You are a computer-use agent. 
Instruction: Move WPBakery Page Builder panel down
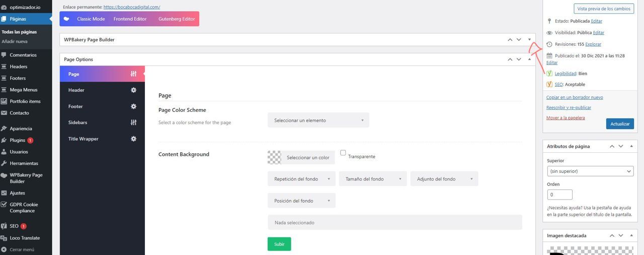519,39
